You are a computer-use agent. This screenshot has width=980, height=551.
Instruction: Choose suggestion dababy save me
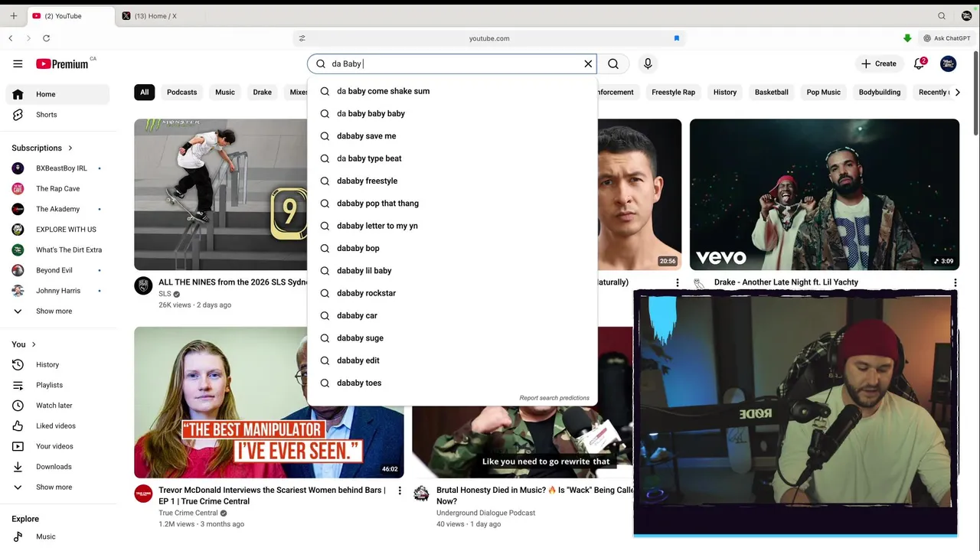[452, 136]
